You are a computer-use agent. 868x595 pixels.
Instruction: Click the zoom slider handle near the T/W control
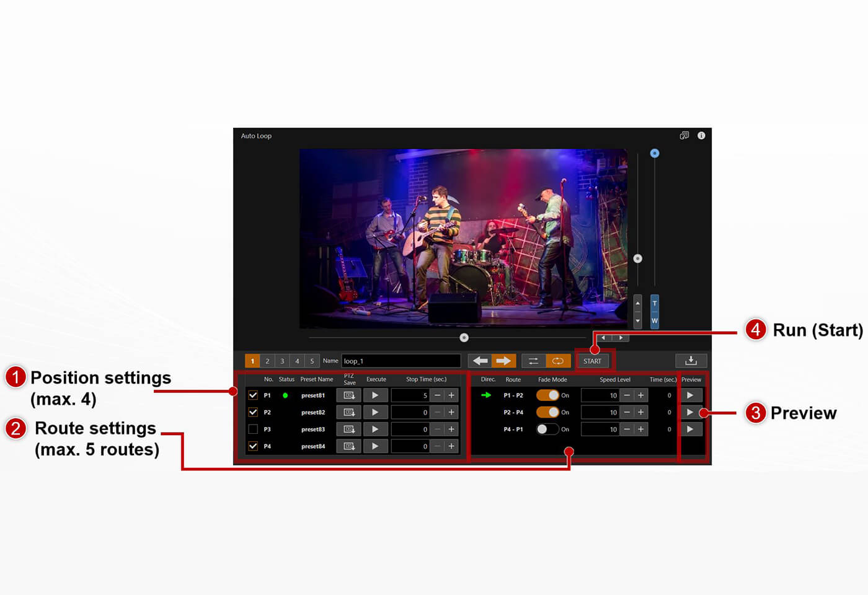pos(655,153)
